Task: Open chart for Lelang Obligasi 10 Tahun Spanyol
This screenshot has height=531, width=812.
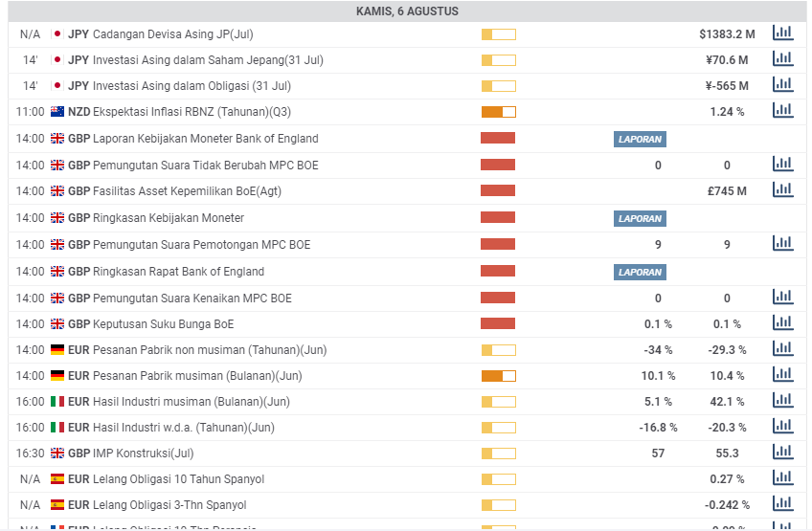Action: [x=782, y=478]
